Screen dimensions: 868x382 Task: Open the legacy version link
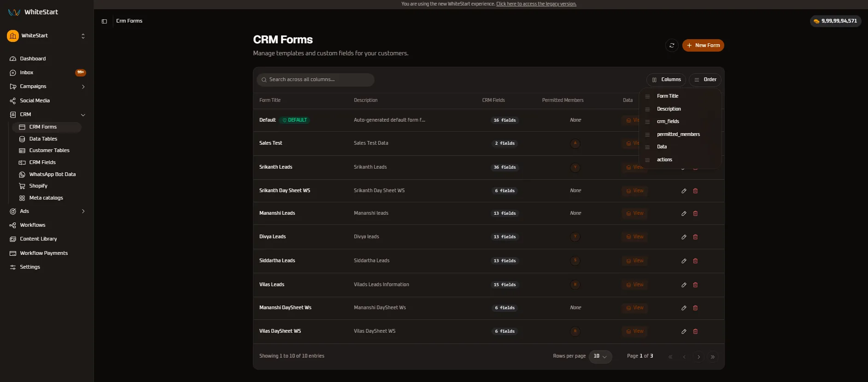(x=536, y=4)
